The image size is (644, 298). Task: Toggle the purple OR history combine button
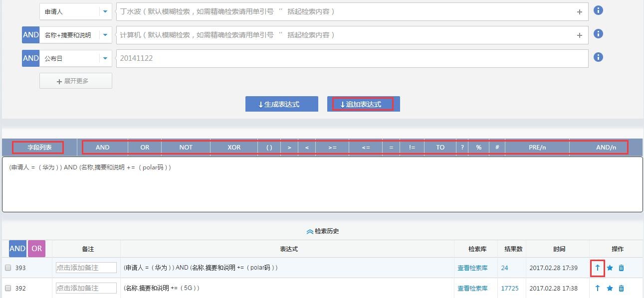36,249
